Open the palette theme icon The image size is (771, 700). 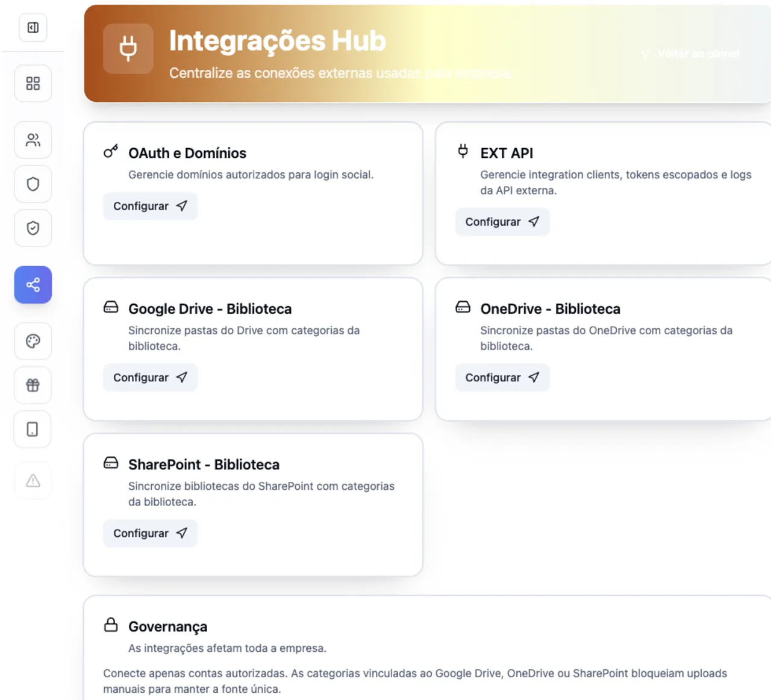tap(33, 341)
